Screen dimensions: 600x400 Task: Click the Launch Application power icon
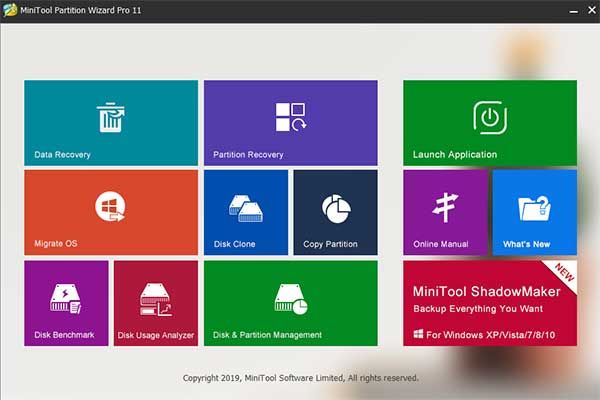coord(490,118)
